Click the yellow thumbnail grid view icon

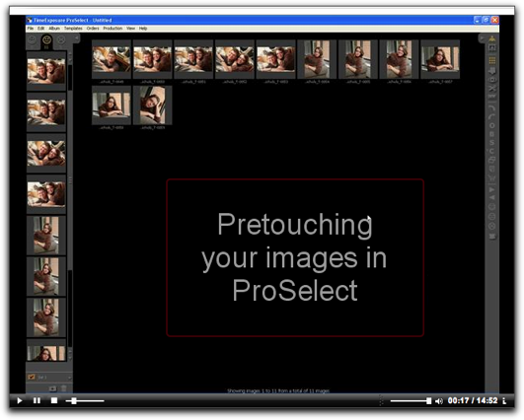(491, 60)
